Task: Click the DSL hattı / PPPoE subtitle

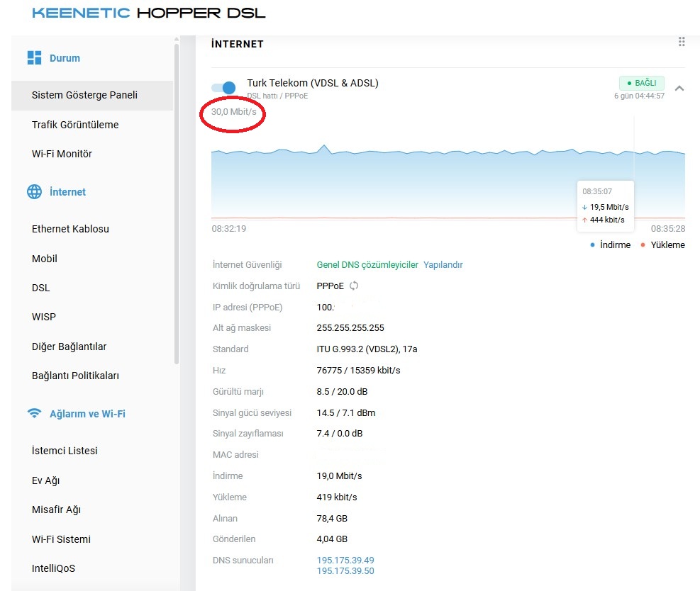Action: [277, 96]
